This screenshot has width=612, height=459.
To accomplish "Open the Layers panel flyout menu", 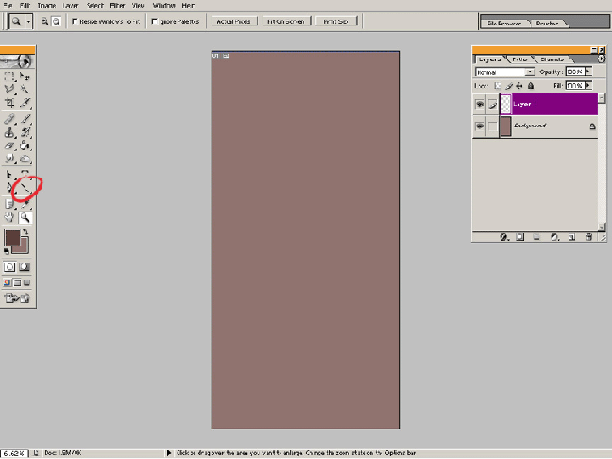I will (601, 59).
